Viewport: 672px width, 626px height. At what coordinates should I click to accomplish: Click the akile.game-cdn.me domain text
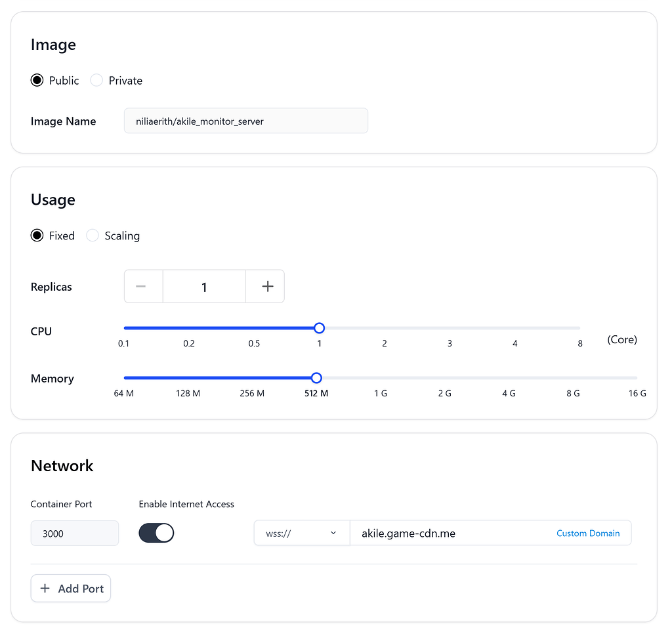point(408,533)
